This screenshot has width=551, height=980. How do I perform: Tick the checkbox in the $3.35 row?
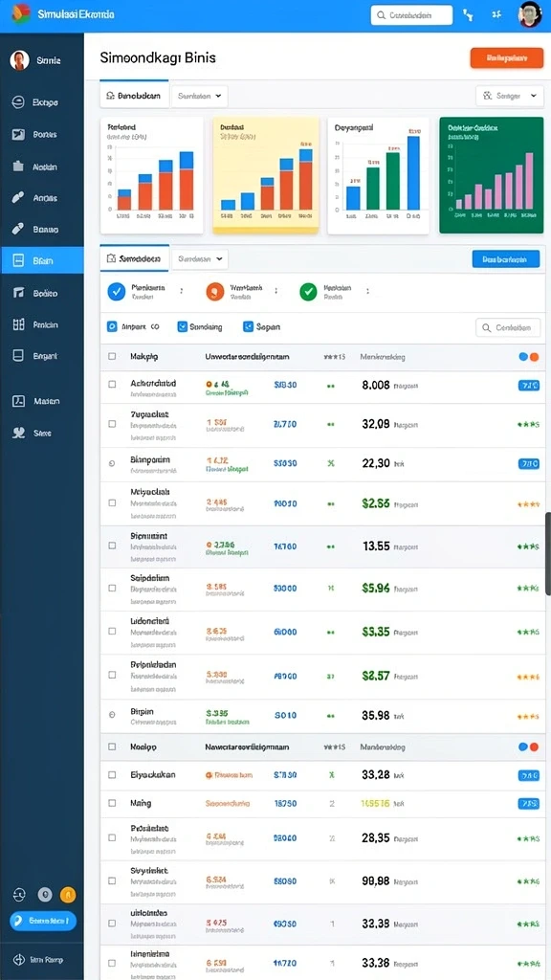click(x=112, y=632)
